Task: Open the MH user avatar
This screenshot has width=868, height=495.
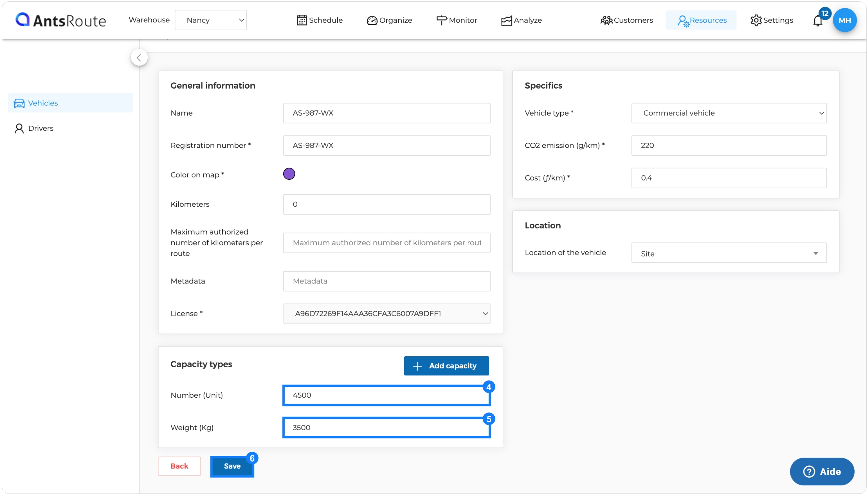Action: 845,20
